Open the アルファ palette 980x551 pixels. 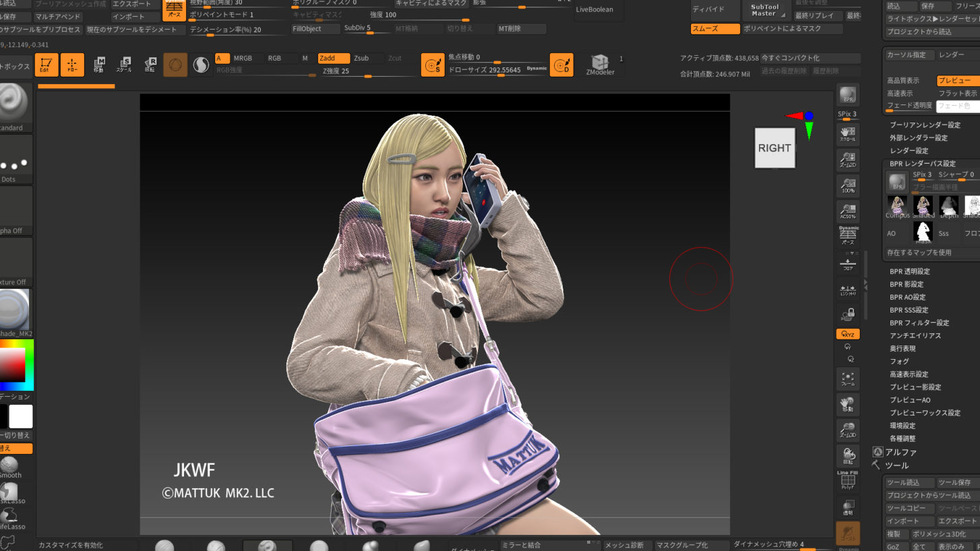[900, 453]
